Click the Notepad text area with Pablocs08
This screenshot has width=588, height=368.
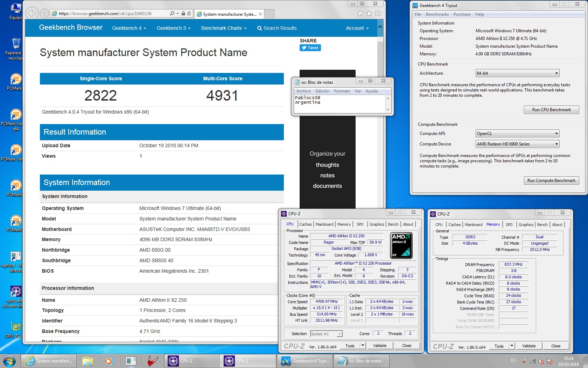pyautogui.click(x=339, y=104)
